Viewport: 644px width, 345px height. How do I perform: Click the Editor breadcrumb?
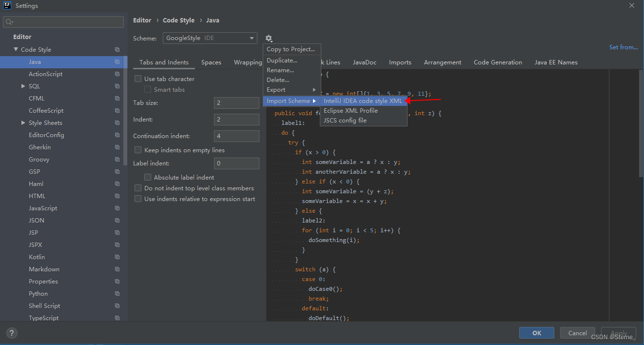click(x=142, y=20)
